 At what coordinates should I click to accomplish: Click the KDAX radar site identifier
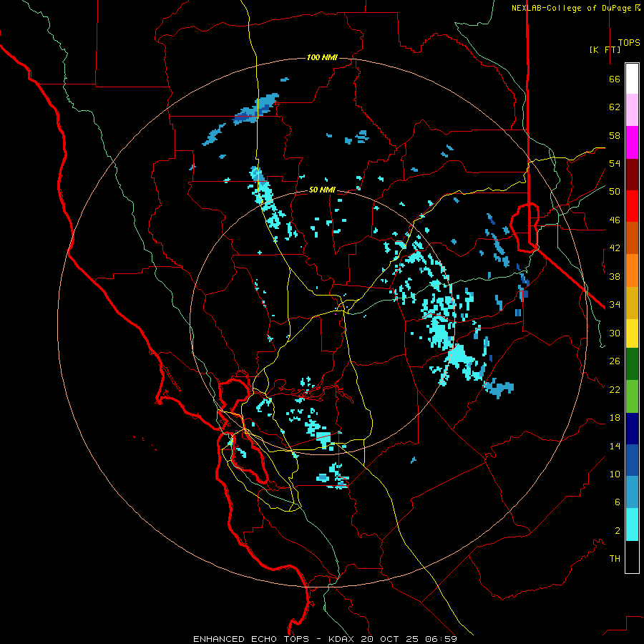pyautogui.click(x=343, y=639)
